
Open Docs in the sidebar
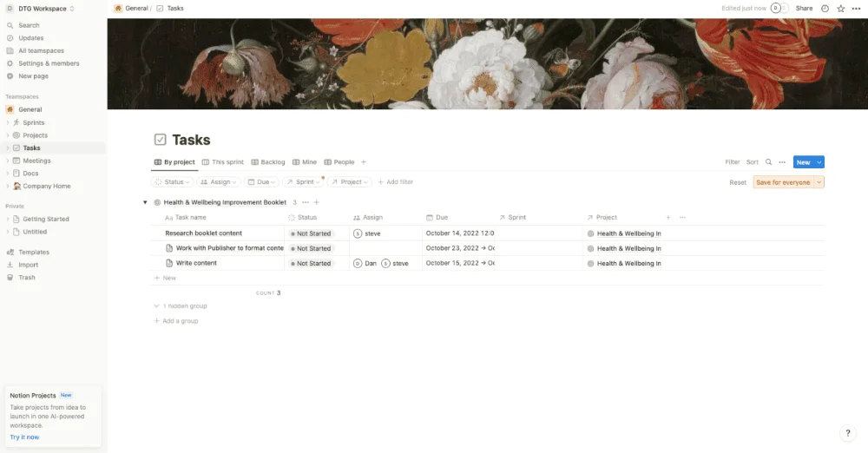tap(30, 174)
